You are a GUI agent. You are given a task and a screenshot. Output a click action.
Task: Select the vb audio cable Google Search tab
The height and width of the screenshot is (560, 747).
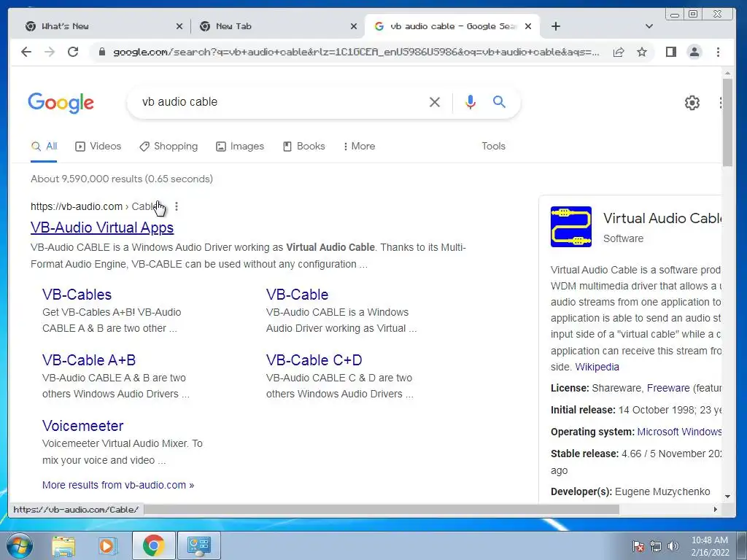tap(452, 26)
